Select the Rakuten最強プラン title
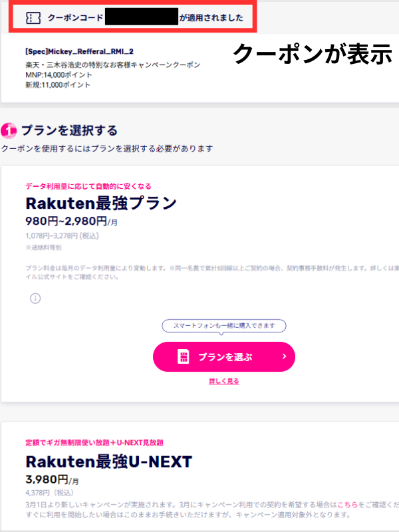Image resolution: width=399 pixels, height=532 pixels. (x=101, y=203)
